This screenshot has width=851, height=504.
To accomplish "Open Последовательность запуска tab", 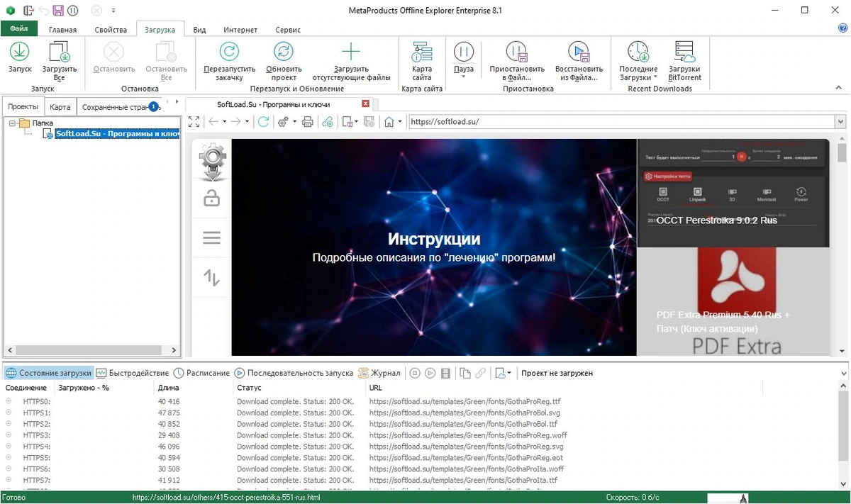I will 294,373.
